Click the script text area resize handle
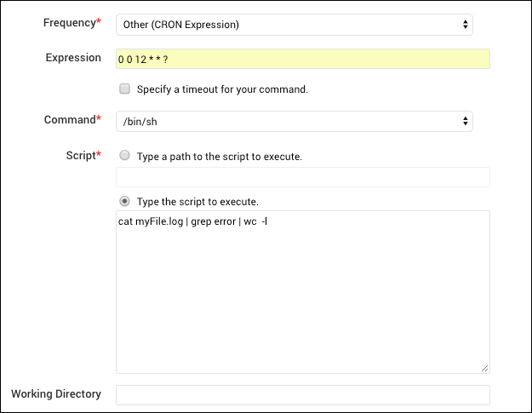The image size is (532, 413). pos(485,368)
